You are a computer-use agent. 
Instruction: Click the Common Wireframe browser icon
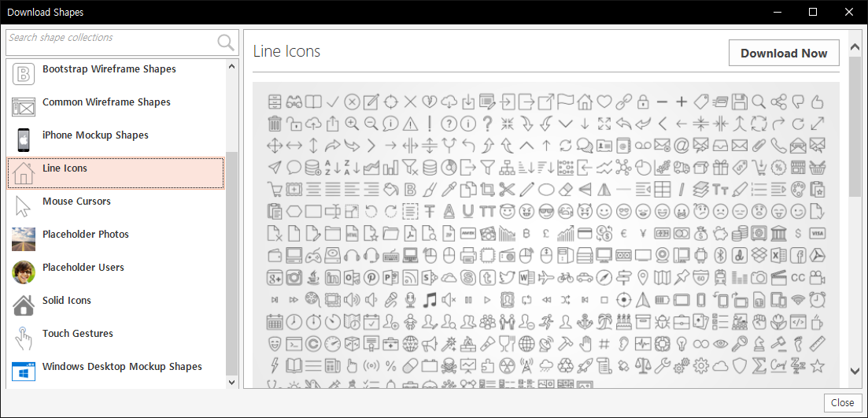coord(24,107)
